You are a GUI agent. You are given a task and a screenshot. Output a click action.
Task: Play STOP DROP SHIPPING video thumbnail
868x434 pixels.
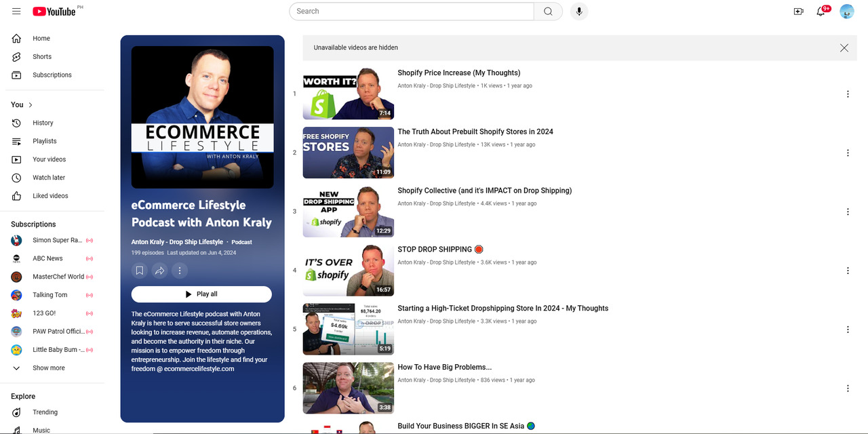coord(348,271)
